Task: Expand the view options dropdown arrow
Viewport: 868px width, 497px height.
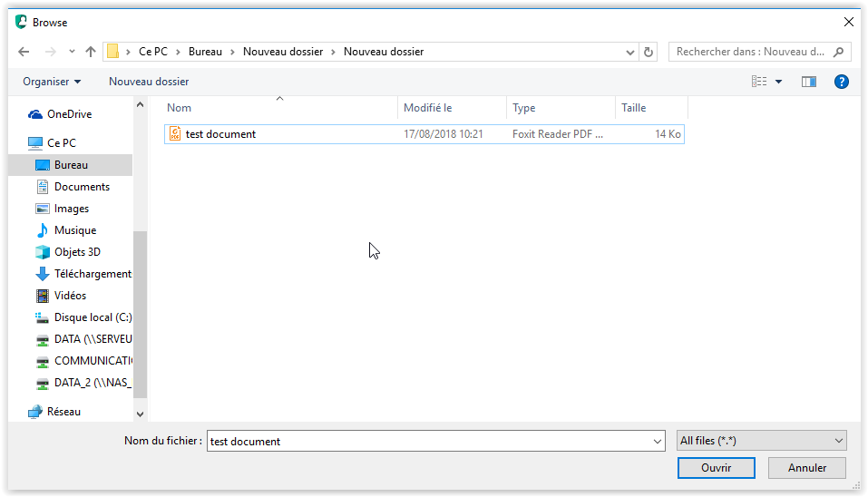Action: [x=778, y=82]
